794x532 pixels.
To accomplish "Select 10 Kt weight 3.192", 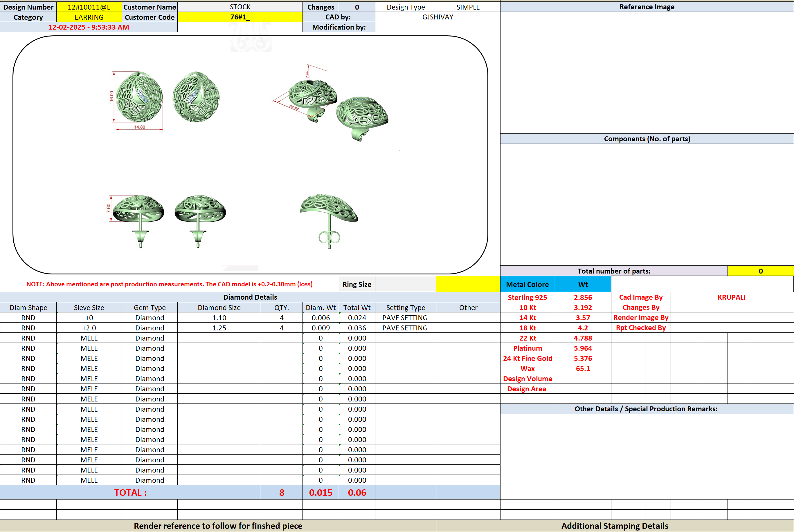I will coord(583,307).
